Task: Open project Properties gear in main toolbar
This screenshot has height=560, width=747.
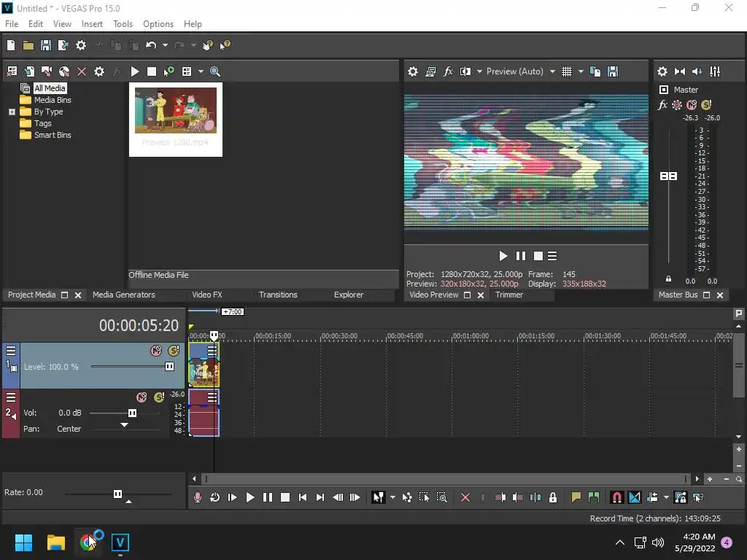Action: (81, 45)
